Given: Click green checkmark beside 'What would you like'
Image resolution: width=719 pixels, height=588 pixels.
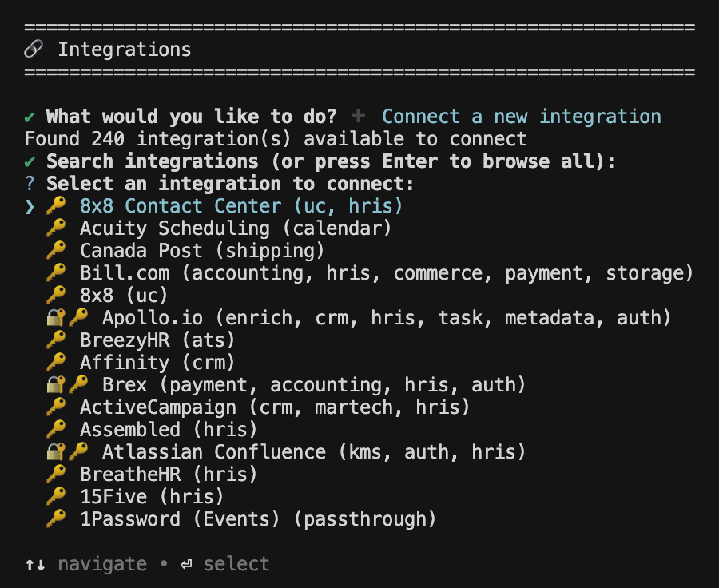Looking at the screenshot, I should tap(30, 117).
